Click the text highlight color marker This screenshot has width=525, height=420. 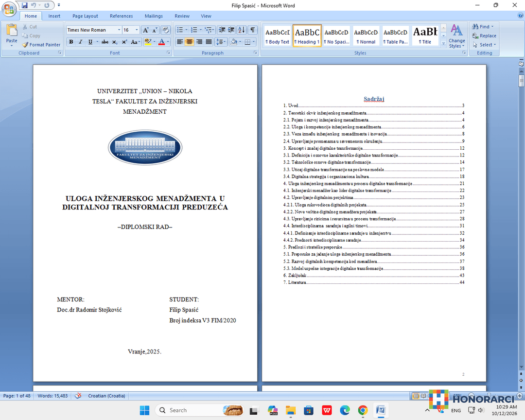[x=147, y=42]
